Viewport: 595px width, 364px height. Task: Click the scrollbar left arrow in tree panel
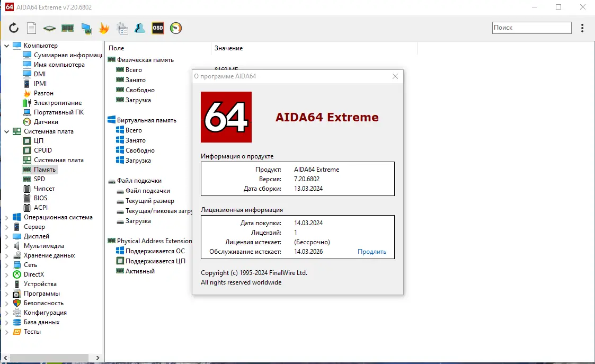(5, 358)
